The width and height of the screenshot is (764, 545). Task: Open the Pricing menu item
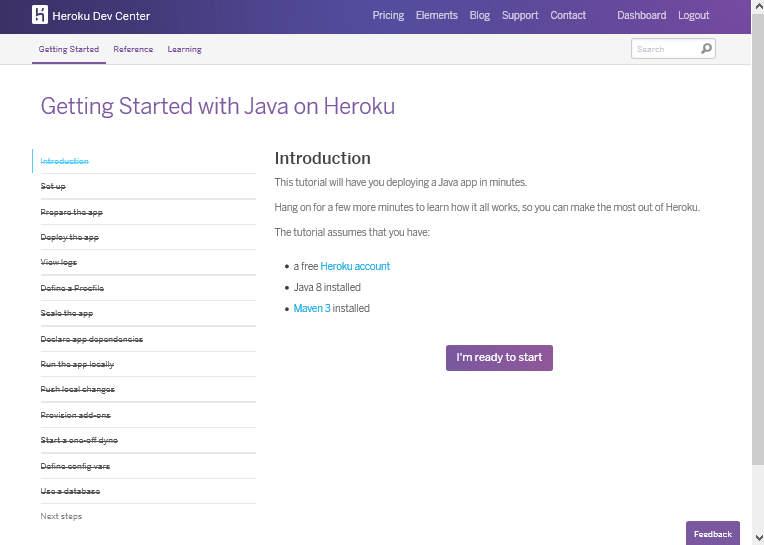[388, 15]
